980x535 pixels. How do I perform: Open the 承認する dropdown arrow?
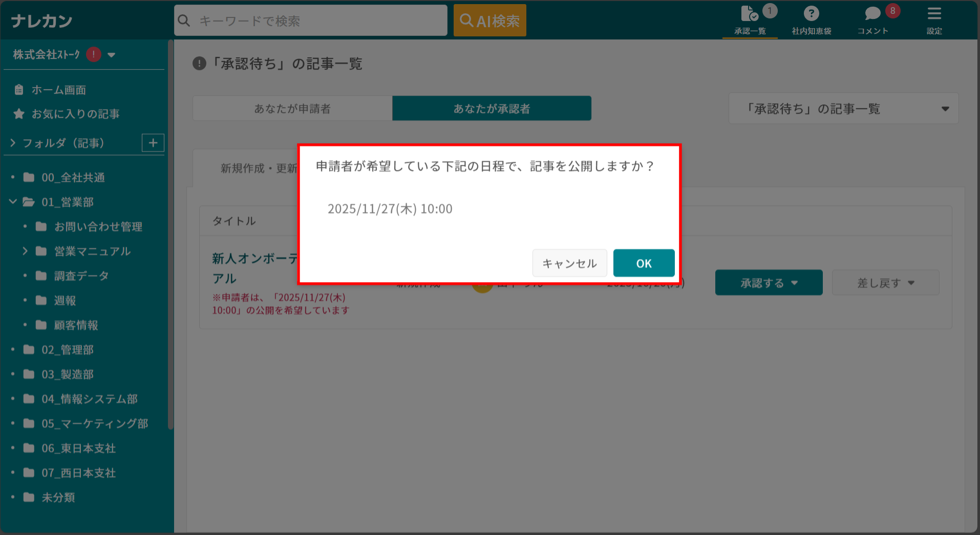coord(795,282)
